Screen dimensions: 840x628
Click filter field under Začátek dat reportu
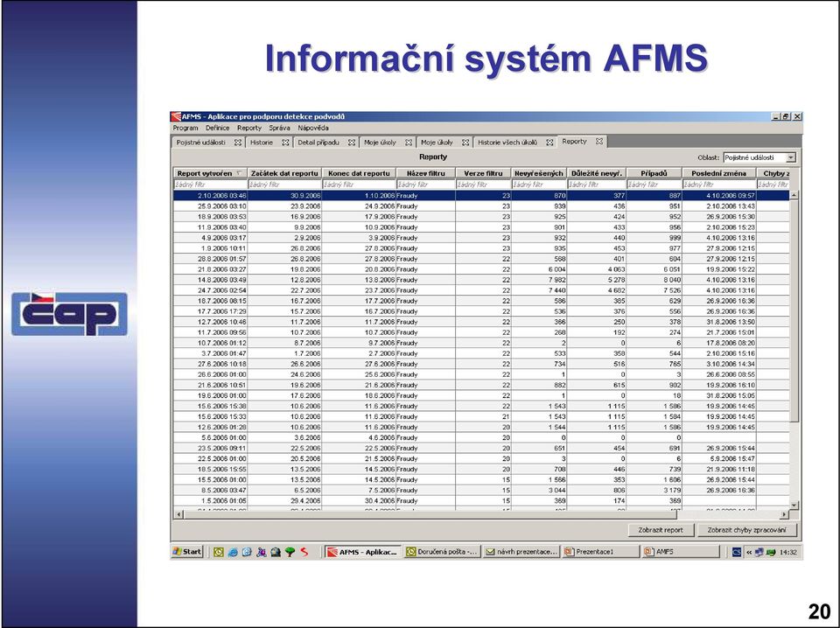click(285, 185)
